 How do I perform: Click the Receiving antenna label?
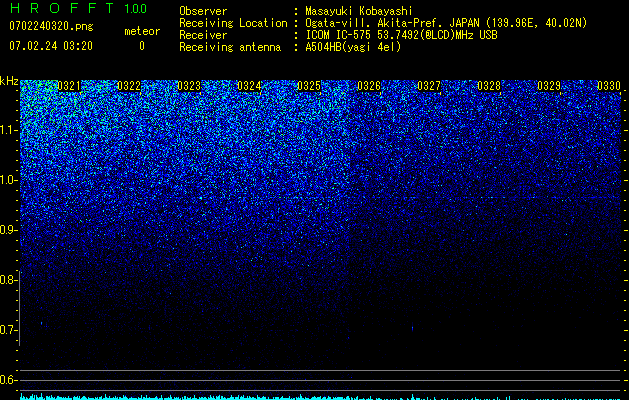point(230,47)
